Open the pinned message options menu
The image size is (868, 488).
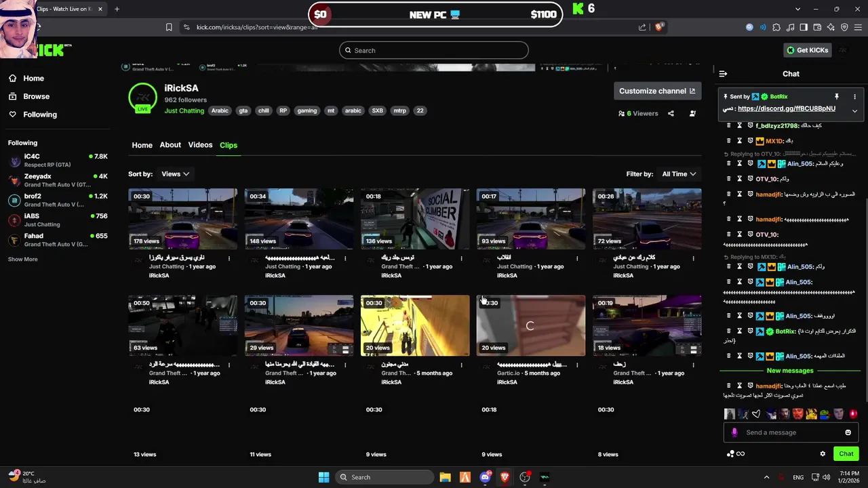(854, 97)
